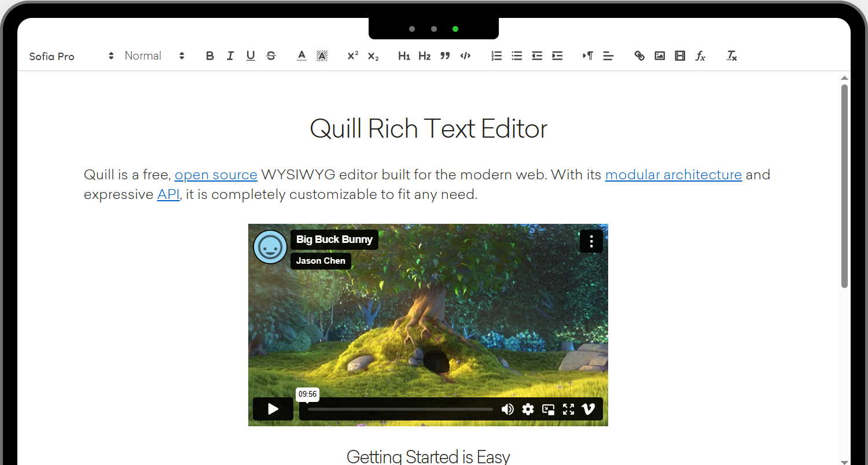
Task: Toggle bold formatting in toolbar
Action: [210, 56]
